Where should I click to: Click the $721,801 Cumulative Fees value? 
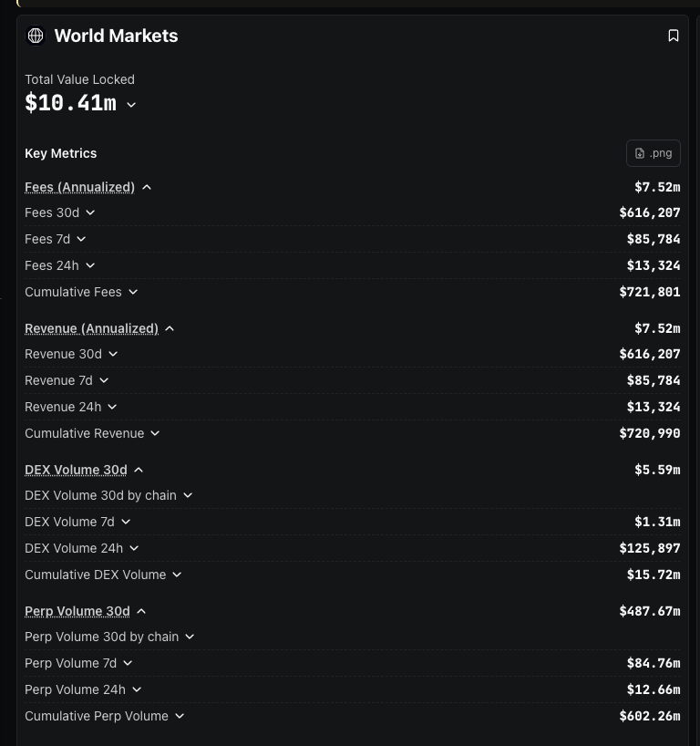pyautogui.click(x=650, y=292)
